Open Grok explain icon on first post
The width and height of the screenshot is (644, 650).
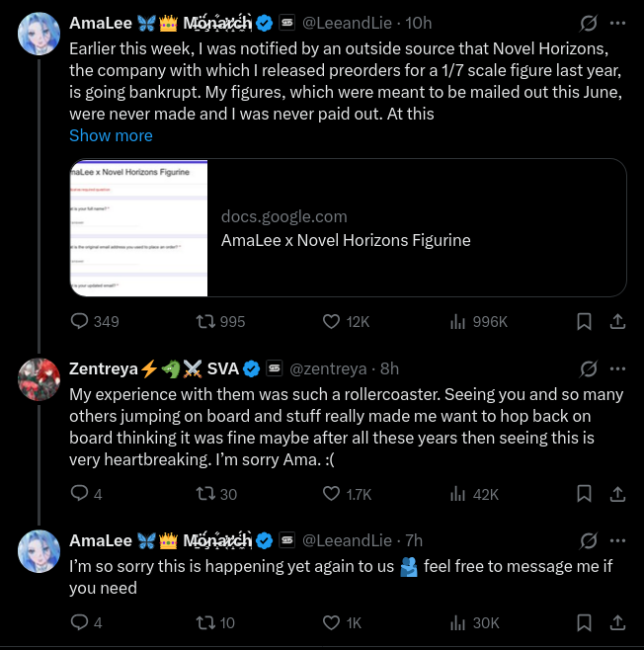[x=588, y=23]
